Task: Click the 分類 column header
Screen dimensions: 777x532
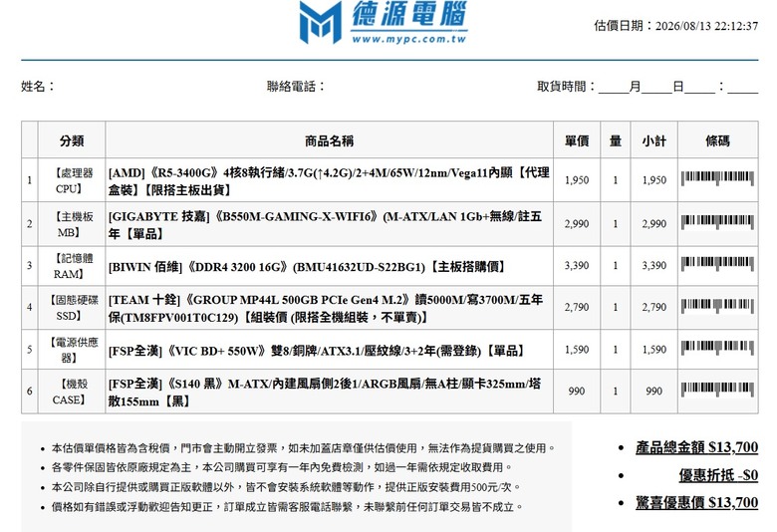Action: coord(72,140)
